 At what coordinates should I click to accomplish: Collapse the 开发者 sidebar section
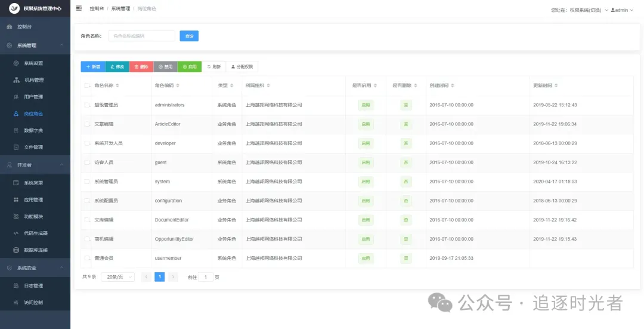pyautogui.click(x=61, y=165)
